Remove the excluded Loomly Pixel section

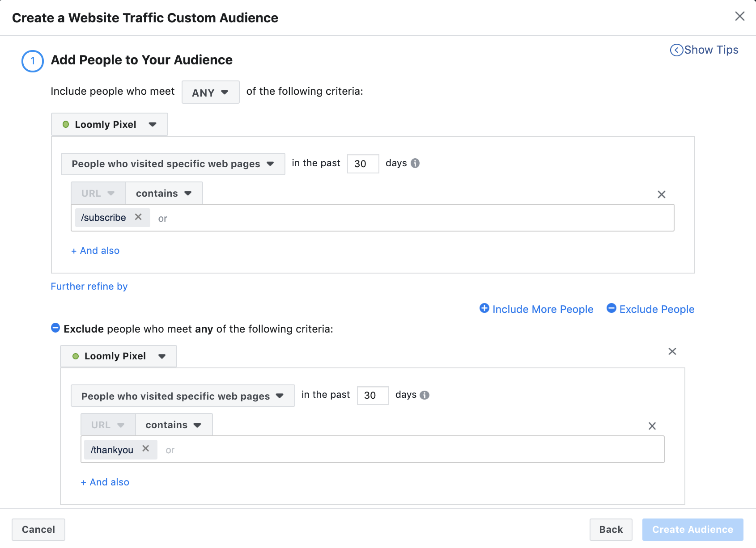(672, 351)
